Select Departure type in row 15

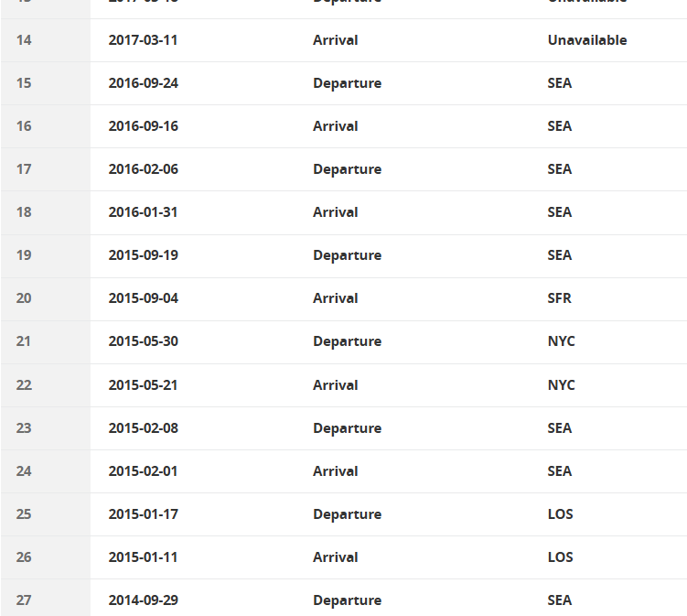347,83
